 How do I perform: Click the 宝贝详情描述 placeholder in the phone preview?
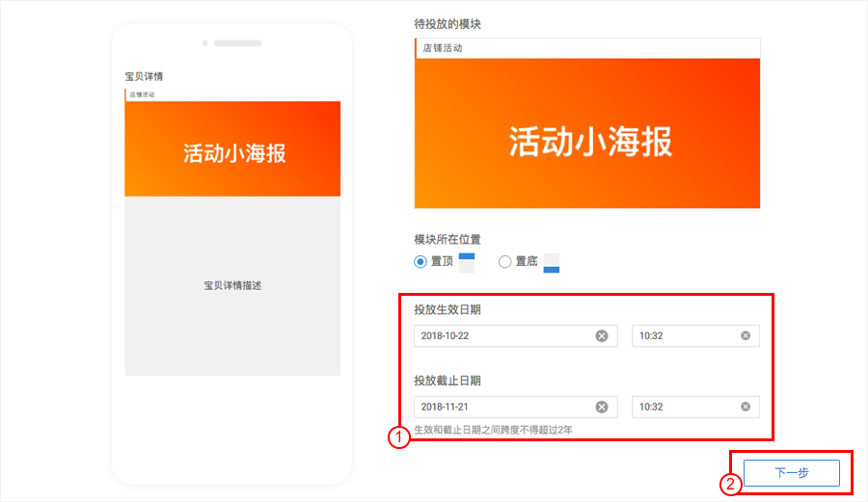(232, 286)
